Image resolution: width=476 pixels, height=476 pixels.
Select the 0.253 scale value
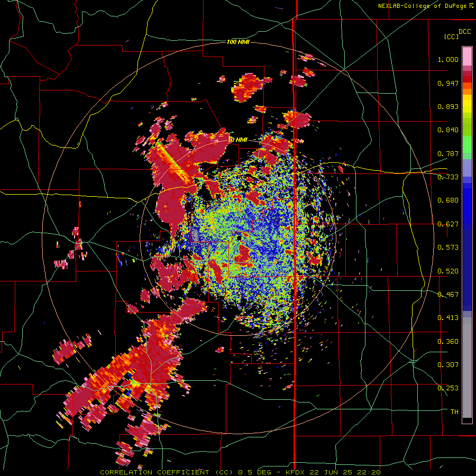(448, 388)
